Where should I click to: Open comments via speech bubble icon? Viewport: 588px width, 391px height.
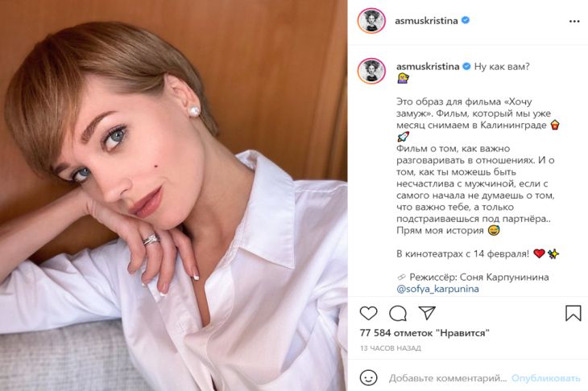point(397,314)
